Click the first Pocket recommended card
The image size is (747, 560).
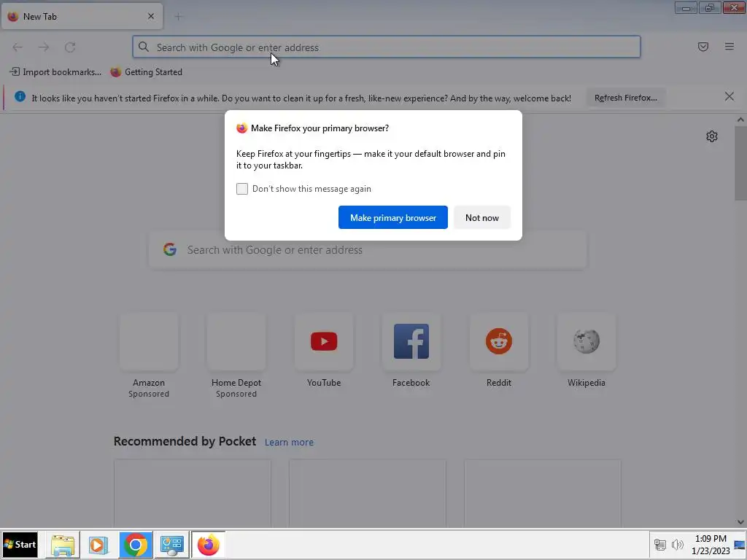(193, 494)
